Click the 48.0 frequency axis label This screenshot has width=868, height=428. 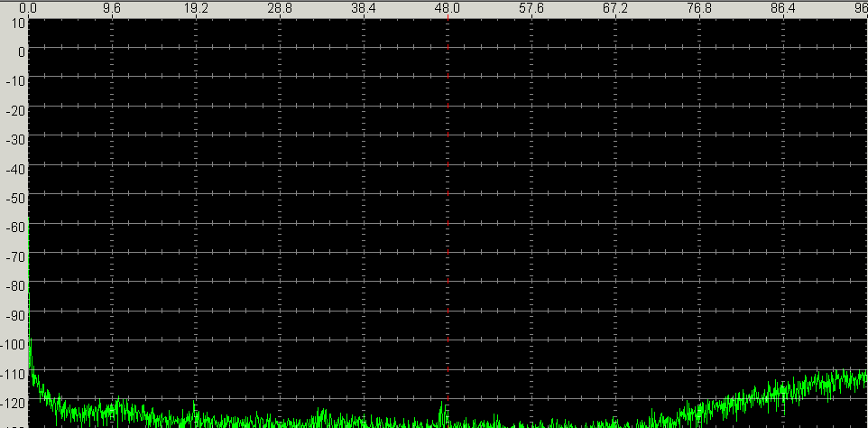[448, 9]
